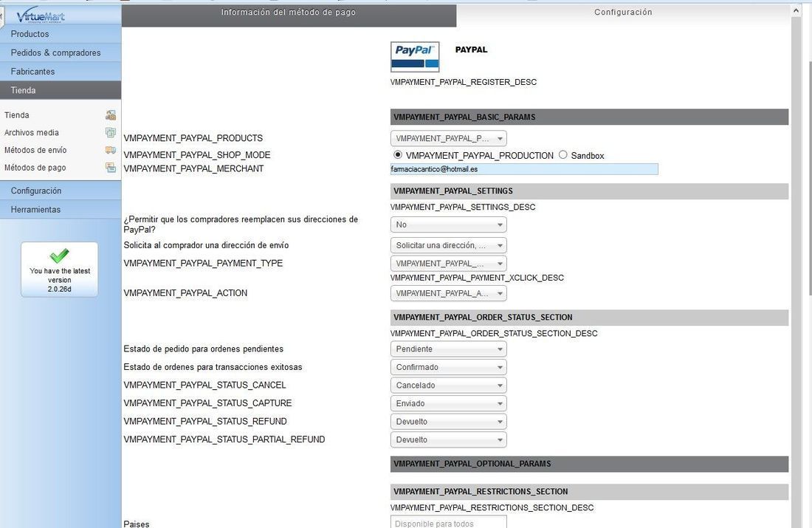Click the VMPAYMENT_PAYPAL_OPTIONAL_PARAMS header
The height and width of the screenshot is (528, 812).
tap(589, 464)
